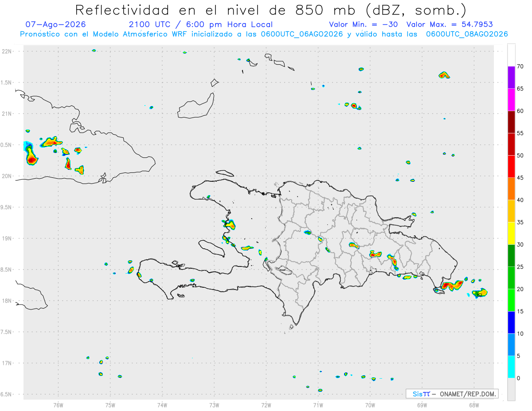
Task: Select the colorbar tick label '45'
Action: [520, 178]
